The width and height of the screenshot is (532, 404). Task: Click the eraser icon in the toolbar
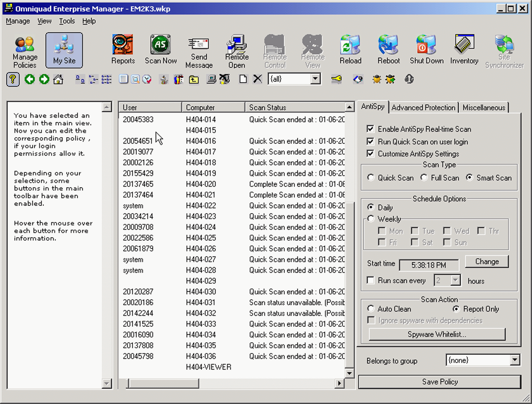[358, 79]
